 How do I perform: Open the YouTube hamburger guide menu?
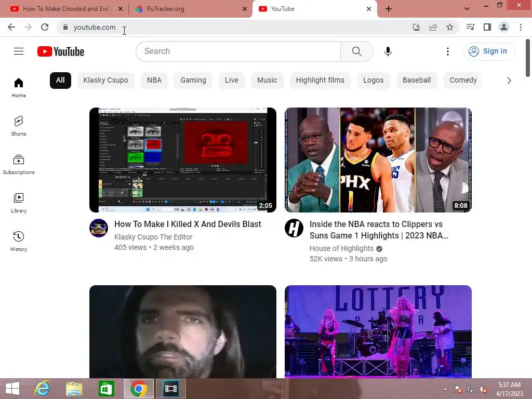[19, 51]
